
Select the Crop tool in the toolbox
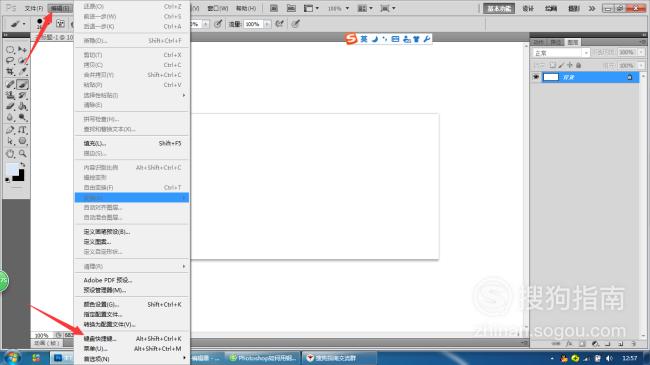pyautogui.click(x=10, y=72)
